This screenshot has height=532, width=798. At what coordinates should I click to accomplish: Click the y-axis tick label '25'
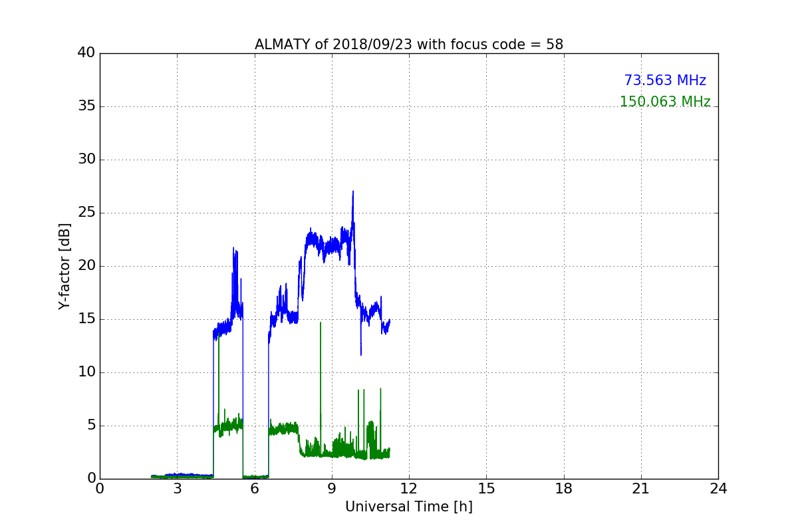tap(86, 213)
